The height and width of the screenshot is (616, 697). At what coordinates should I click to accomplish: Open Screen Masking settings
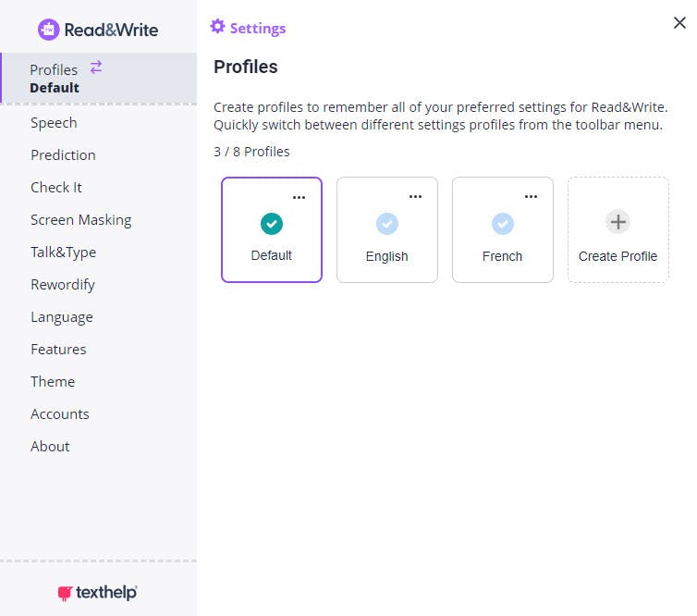tap(80, 220)
